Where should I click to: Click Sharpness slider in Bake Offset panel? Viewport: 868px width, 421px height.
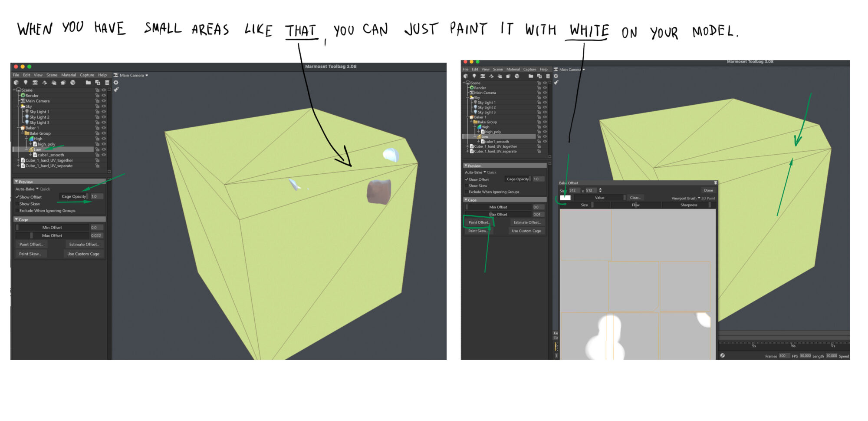689,205
